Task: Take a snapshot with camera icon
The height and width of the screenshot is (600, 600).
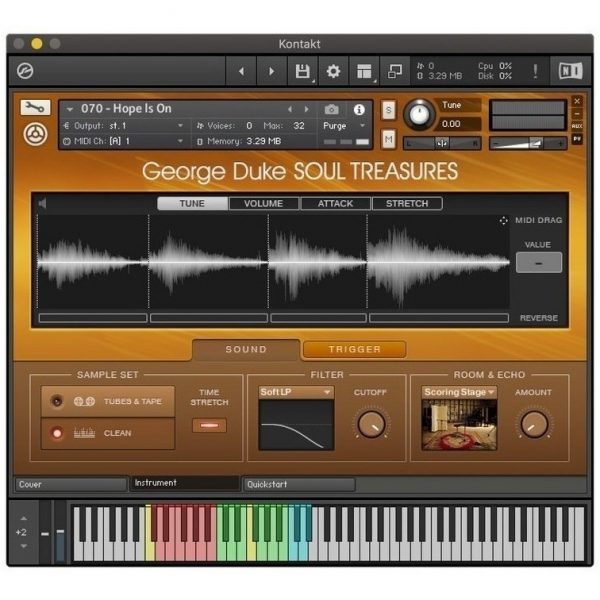Action: pos(331,110)
